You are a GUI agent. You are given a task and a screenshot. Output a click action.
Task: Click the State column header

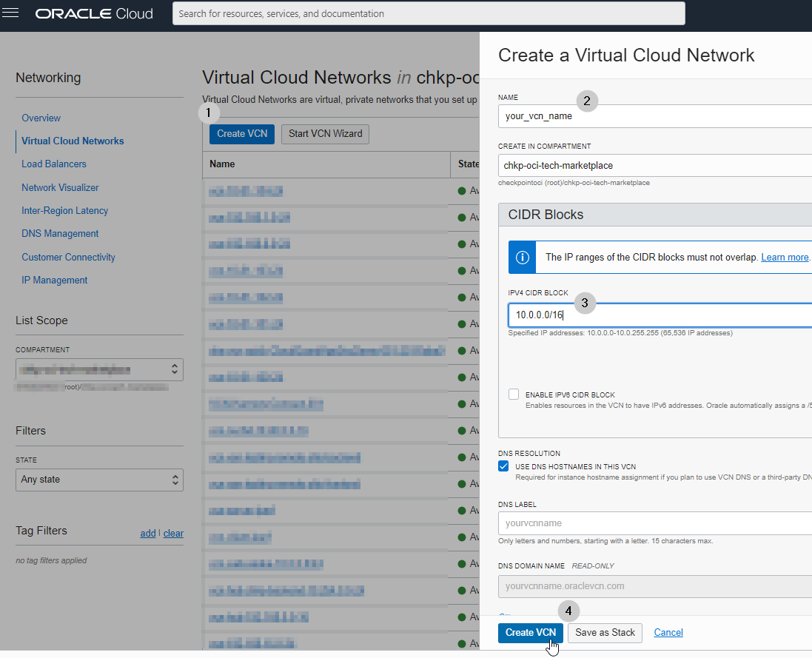coord(468,164)
